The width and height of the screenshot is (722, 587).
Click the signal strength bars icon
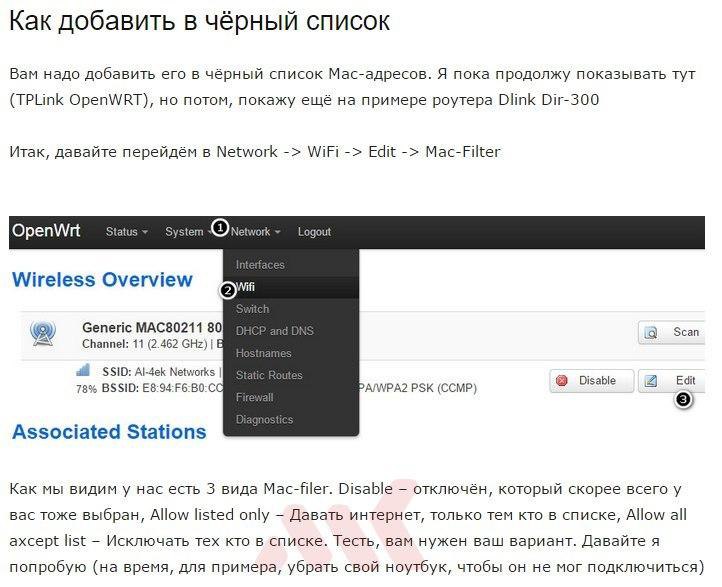83,370
